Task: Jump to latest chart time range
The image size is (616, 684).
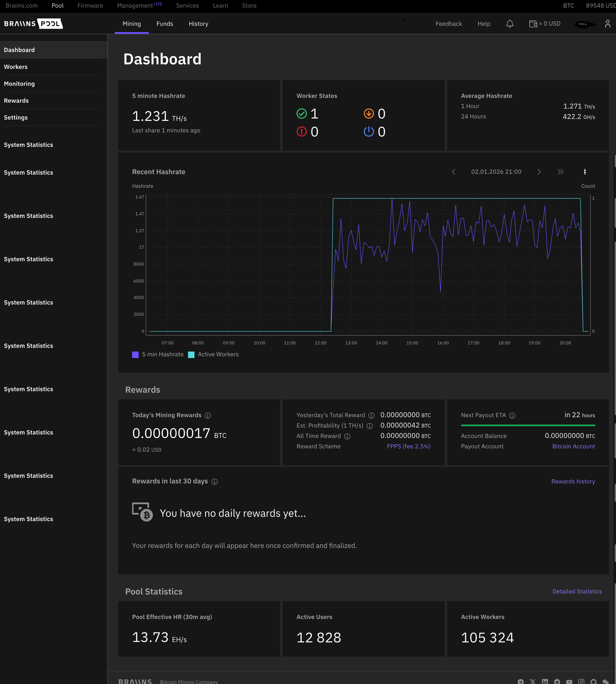Action: (561, 172)
